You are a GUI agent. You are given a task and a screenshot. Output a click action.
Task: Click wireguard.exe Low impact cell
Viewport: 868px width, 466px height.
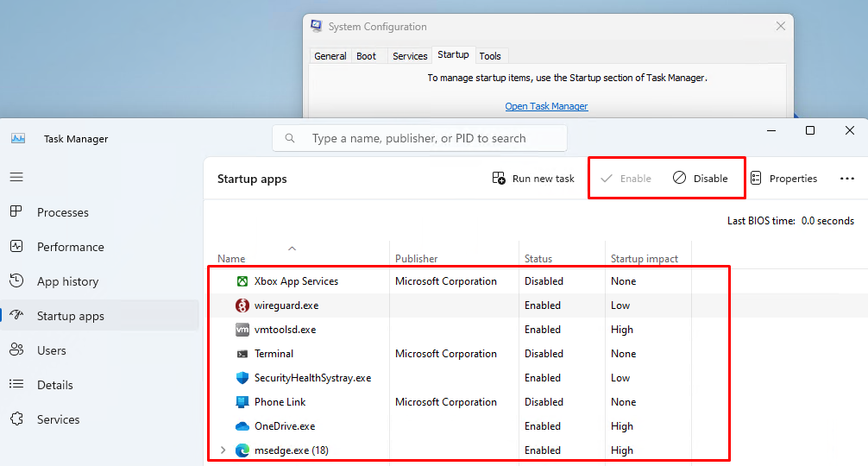coord(620,305)
